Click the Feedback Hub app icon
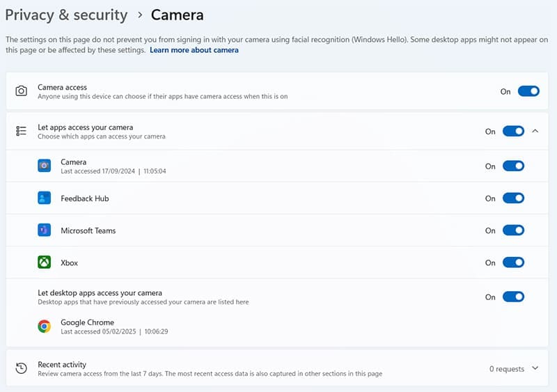The height and width of the screenshot is (392, 557). coord(44,198)
